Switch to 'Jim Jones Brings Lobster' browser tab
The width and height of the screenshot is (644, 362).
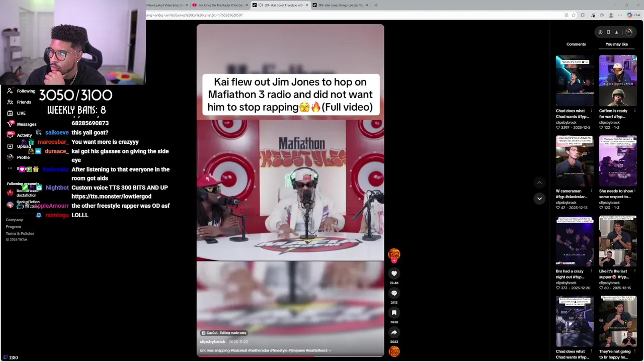coord(341,5)
